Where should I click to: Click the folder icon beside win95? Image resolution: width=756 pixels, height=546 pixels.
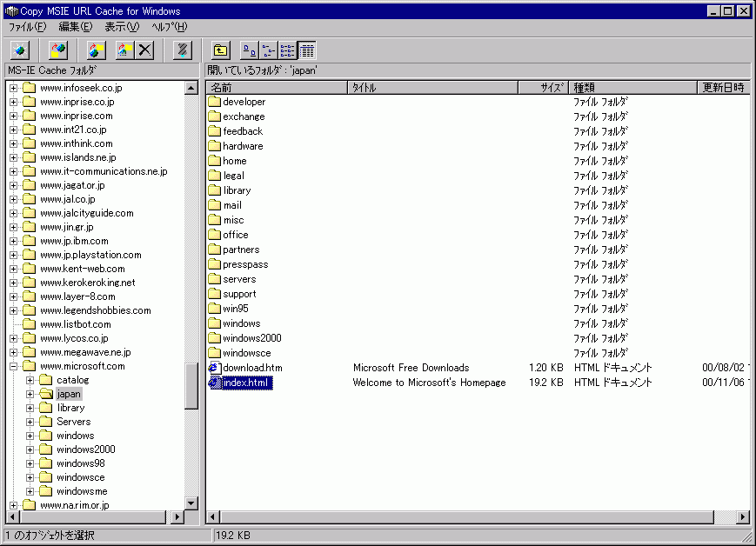pyautogui.click(x=215, y=309)
